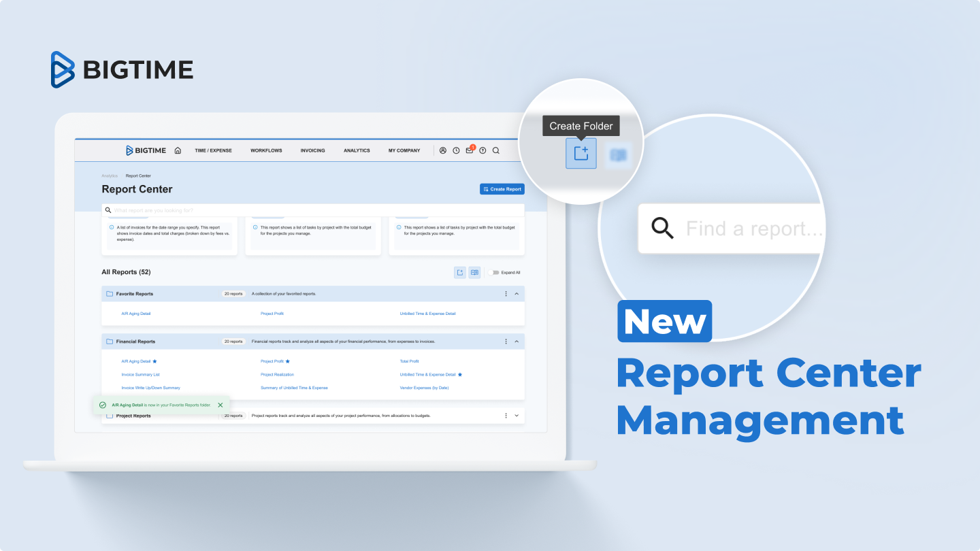980x551 pixels.
Task: Click the 'A collection of your favorited reports.' description
Action: tap(284, 294)
